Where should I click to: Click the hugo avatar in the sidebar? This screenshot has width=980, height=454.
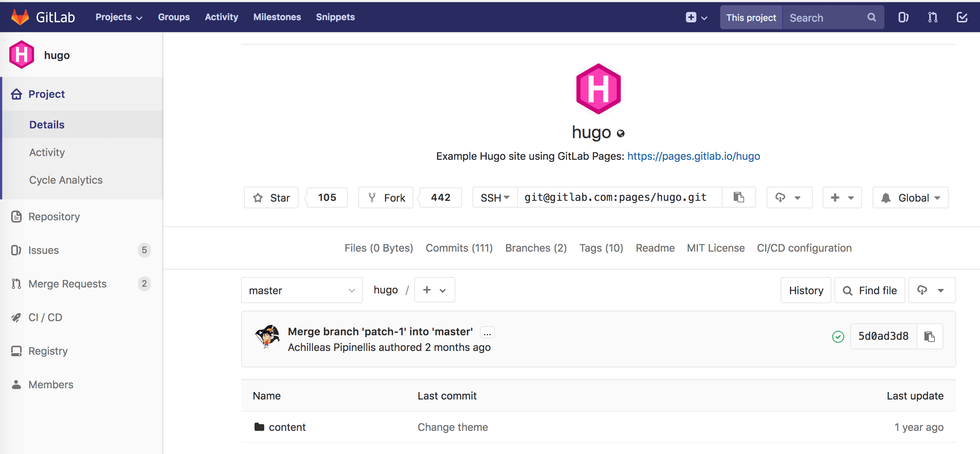pyautogui.click(x=22, y=55)
